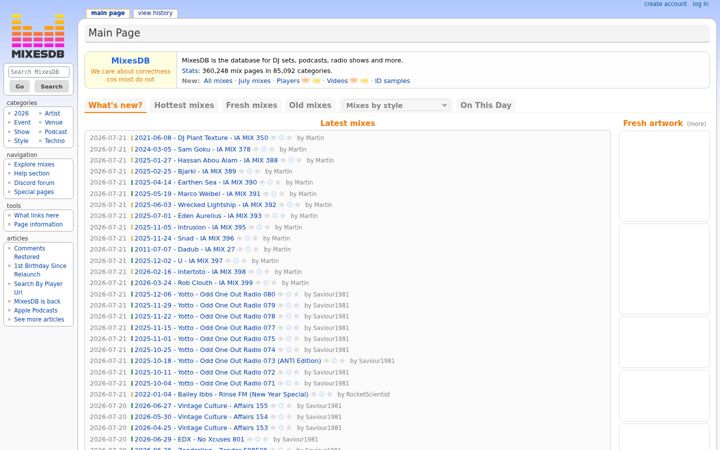The width and height of the screenshot is (720, 450).
Task: Switch to Hottest mixes tab
Action: point(184,105)
